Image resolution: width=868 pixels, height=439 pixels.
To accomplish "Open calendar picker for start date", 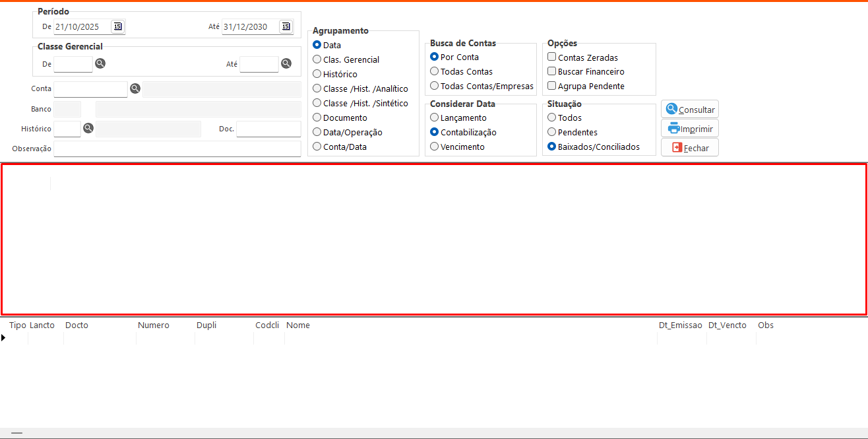I will click(117, 26).
